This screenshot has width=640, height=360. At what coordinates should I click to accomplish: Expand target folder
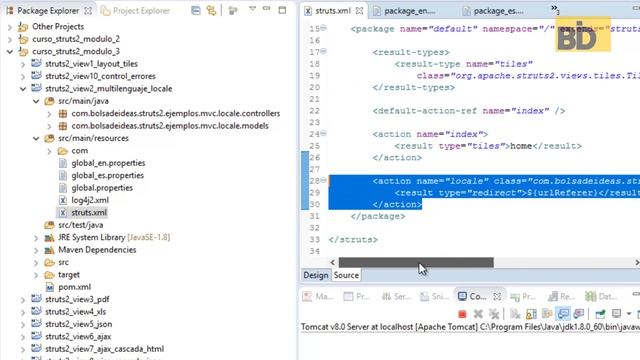click(36, 275)
